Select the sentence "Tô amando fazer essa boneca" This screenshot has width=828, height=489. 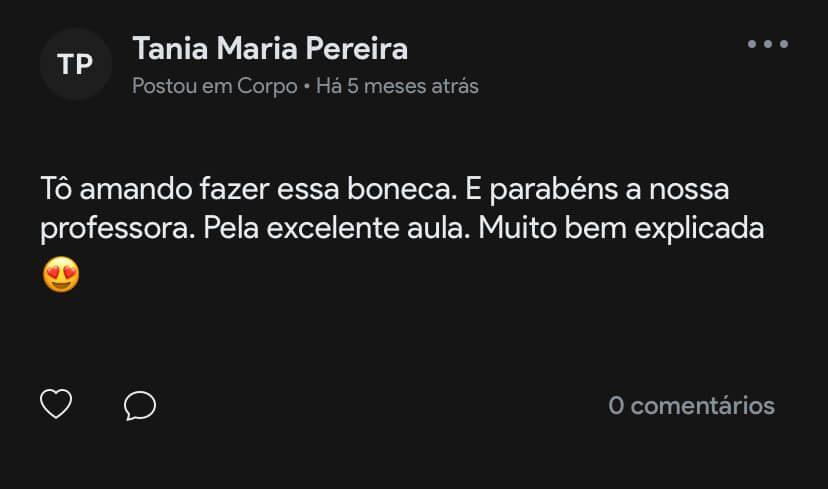coord(249,189)
